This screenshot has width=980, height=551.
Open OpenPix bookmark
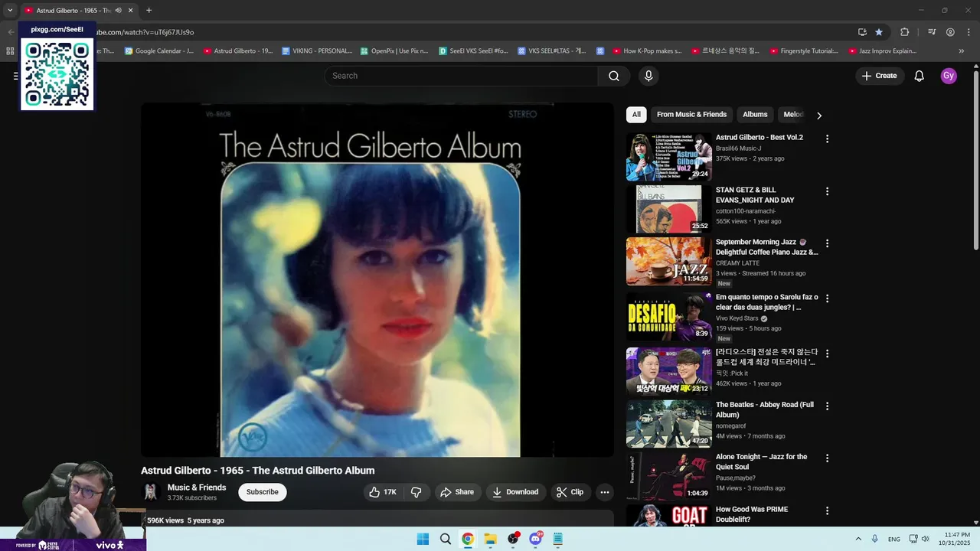393,51
